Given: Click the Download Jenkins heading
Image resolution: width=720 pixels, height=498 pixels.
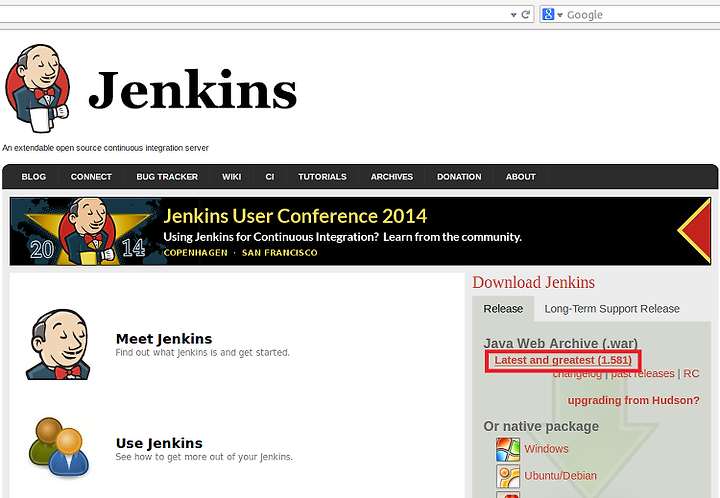Looking at the screenshot, I should tap(534, 282).
